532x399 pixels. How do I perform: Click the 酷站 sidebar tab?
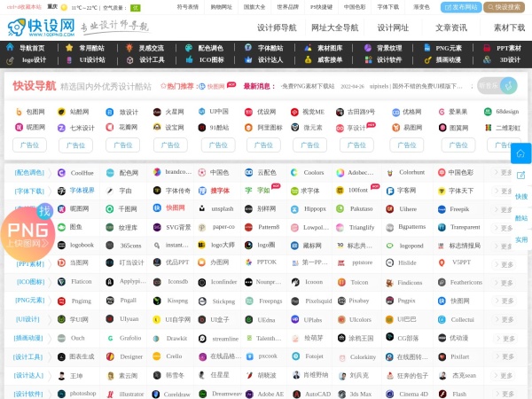point(521,218)
